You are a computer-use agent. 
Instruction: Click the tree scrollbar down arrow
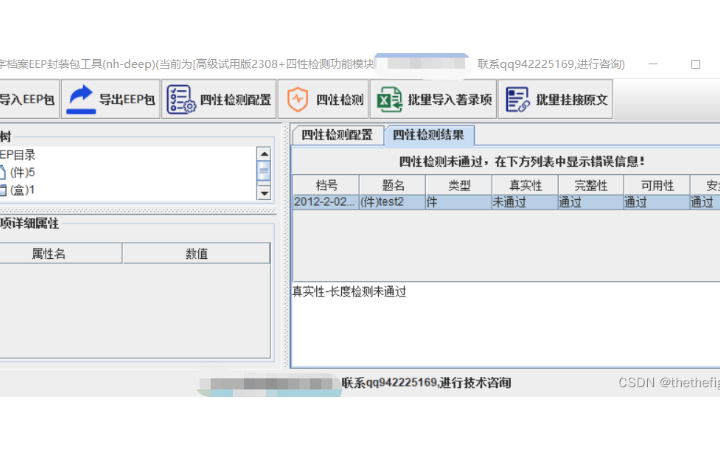coord(264,193)
